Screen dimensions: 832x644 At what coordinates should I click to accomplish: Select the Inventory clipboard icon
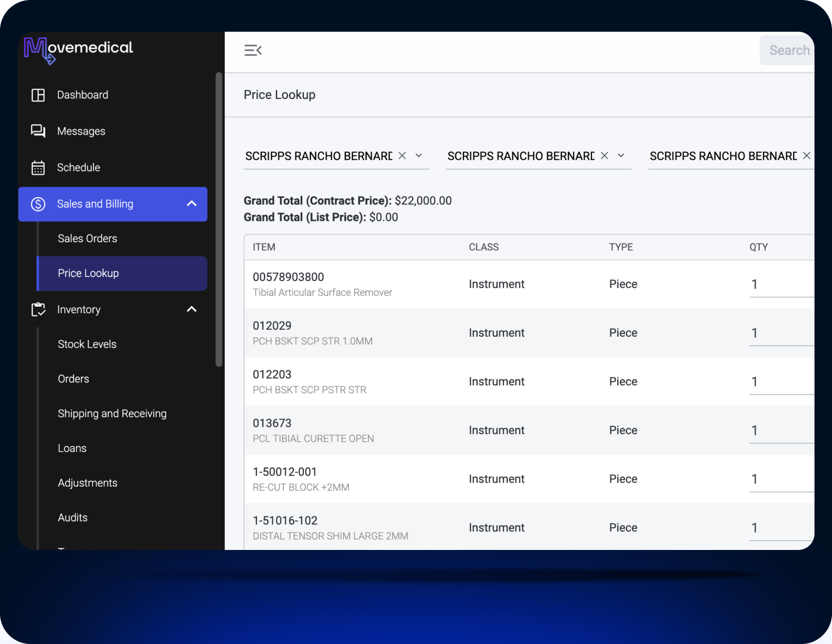38,309
